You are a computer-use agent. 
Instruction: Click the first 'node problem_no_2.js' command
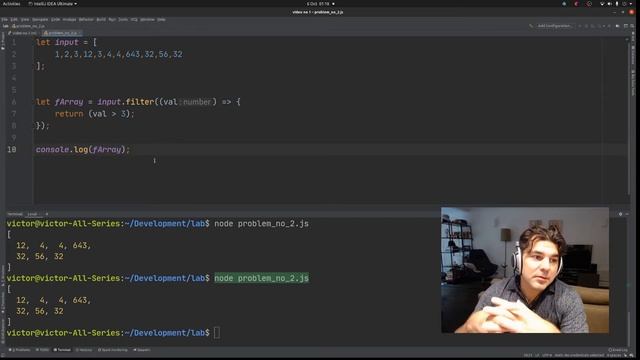click(x=262, y=224)
